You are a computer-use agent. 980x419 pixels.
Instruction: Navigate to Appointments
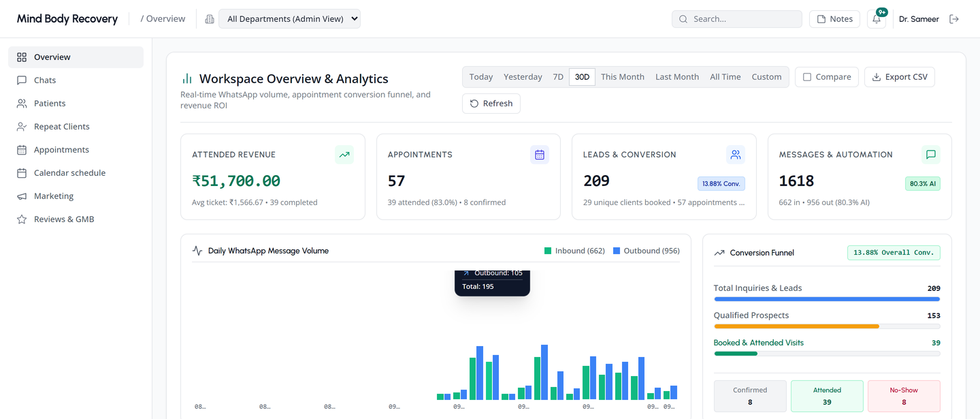pos(76,150)
